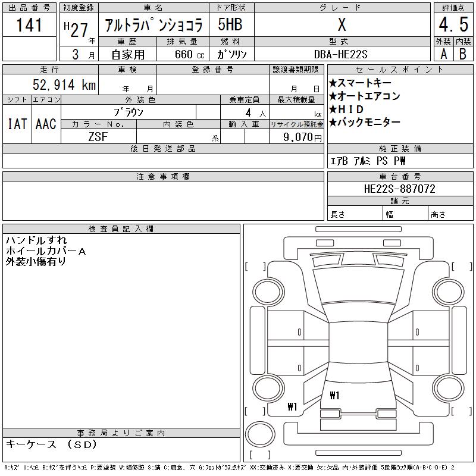Select the inspector note ハンドルすれ
The height and width of the screenshot is (476, 476).
point(36,240)
